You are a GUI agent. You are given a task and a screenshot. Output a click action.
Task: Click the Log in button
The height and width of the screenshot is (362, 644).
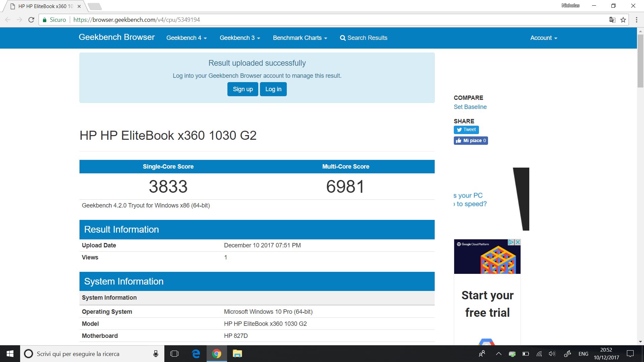pos(273,89)
